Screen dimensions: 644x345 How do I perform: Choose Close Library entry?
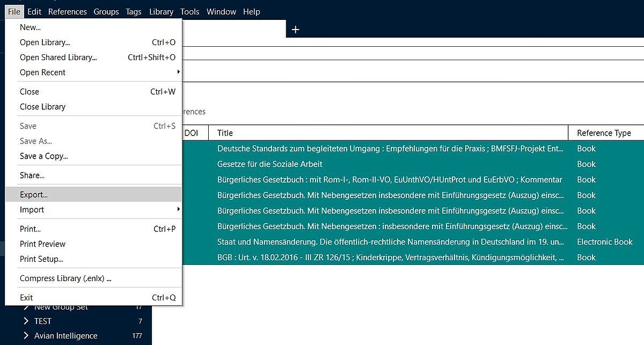(x=93, y=106)
